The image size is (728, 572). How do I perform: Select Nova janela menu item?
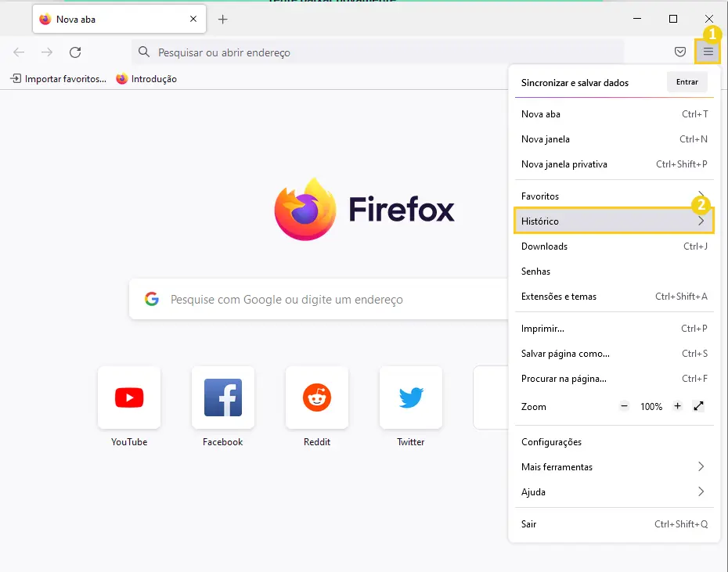point(614,139)
